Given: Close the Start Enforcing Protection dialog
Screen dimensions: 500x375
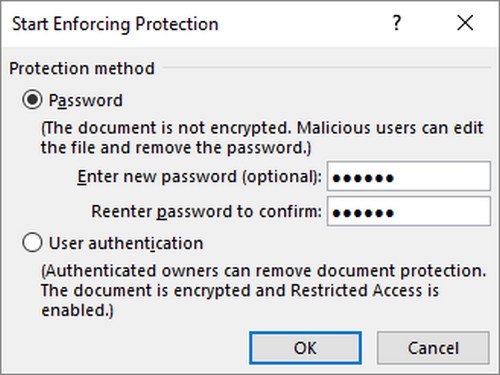Looking at the screenshot, I should pos(465,23).
